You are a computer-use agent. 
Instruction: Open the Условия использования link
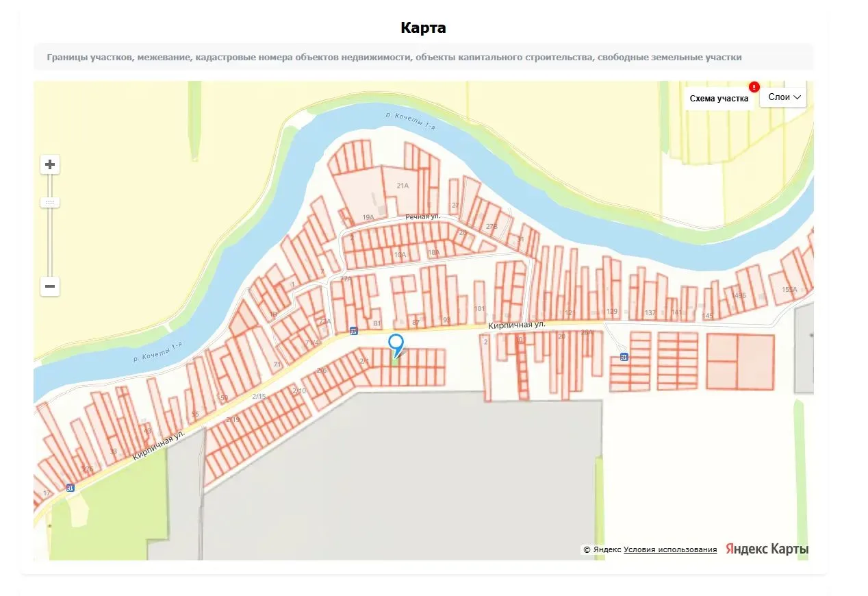(x=670, y=549)
